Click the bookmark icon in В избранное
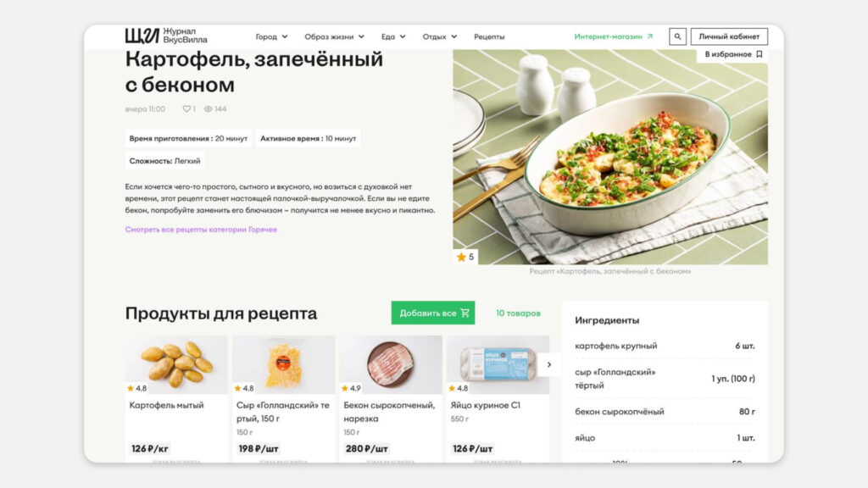Viewport: 868px width, 488px height. pos(759,54)
